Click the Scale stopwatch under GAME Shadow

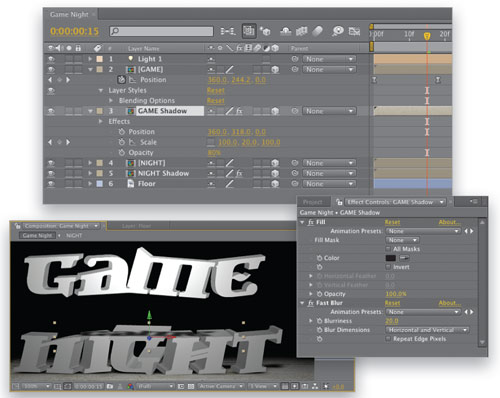point(122,142)
